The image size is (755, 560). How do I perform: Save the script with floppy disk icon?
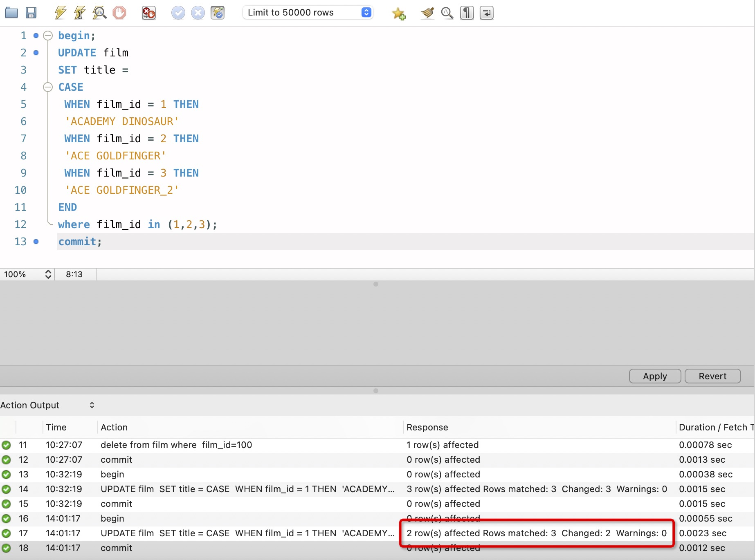[x=31, y=13]
